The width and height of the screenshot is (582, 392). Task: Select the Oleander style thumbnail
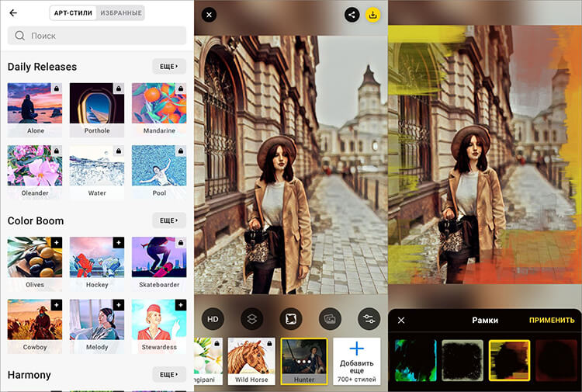pyautogui.click(x=35, y=172)
